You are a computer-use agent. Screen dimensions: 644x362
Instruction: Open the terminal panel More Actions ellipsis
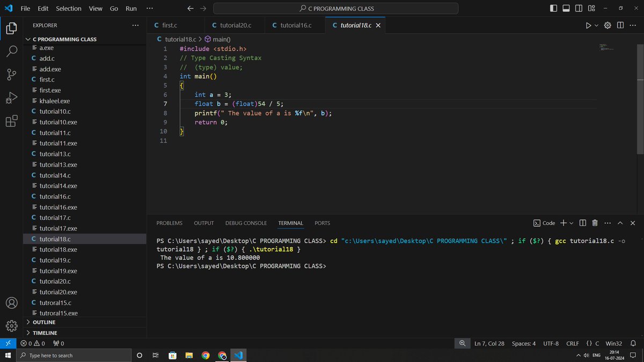click(x=608, y=223)
